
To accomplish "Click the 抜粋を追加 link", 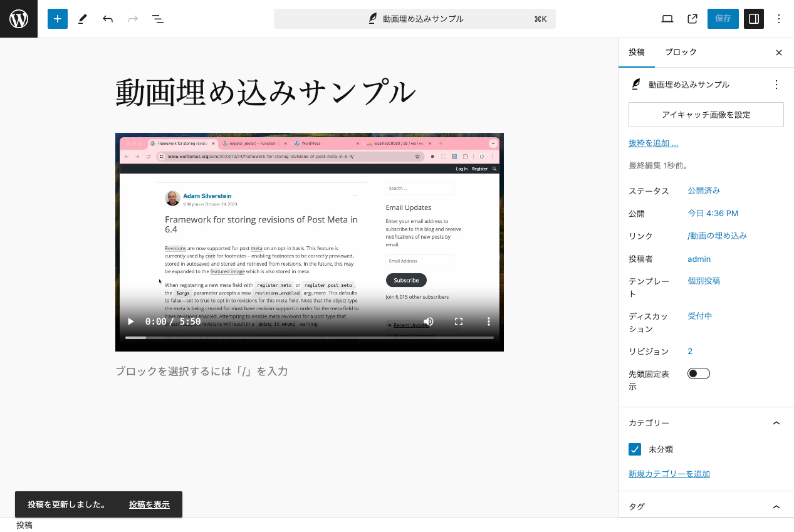I will (x=654, y=143).
